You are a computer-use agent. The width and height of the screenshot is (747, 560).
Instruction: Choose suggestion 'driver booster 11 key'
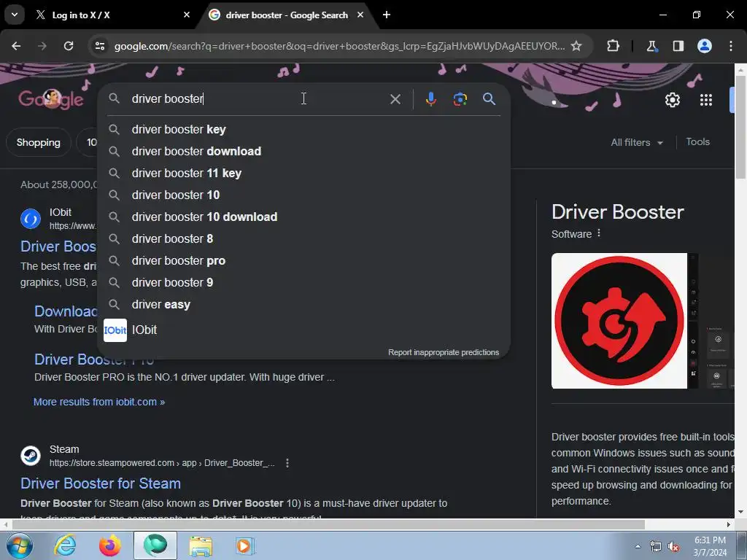tap(303, 173)
